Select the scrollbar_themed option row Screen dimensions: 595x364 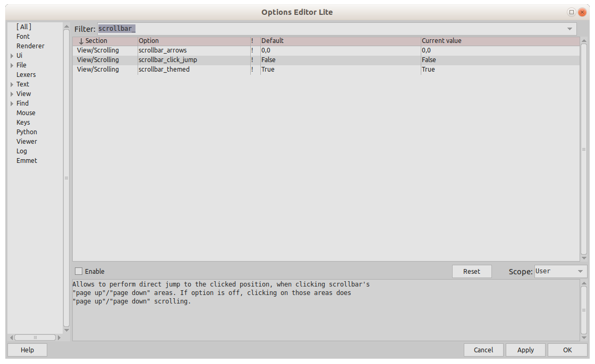coord(326,70)
